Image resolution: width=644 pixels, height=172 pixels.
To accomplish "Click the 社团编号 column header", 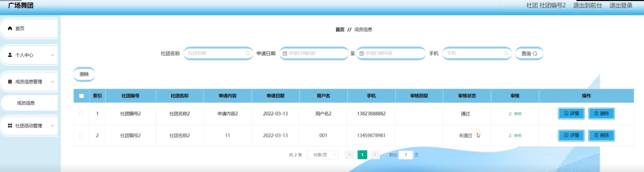I will pos(130,96).
